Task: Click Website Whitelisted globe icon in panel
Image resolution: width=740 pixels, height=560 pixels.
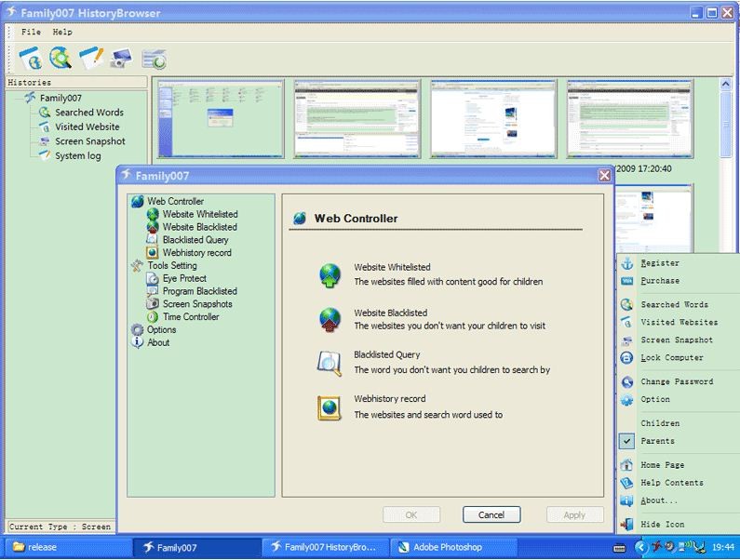Action: pos(330,275)
